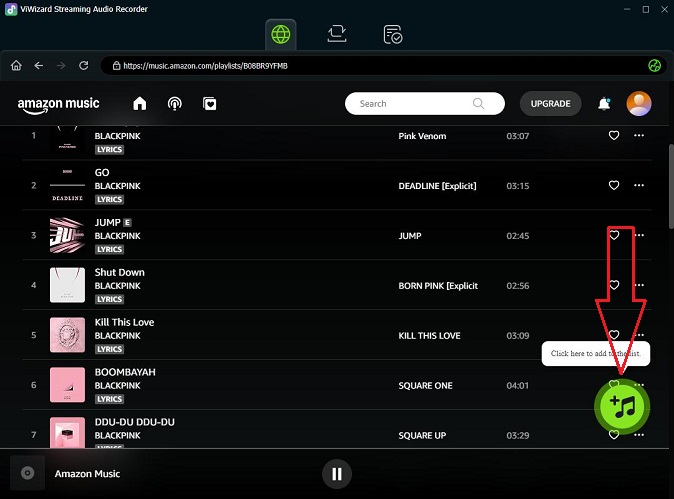The height and width of the screenshot is (499, 674).
Task: Click LYRICS badge under GO track
Action: (x=109, y=199)
